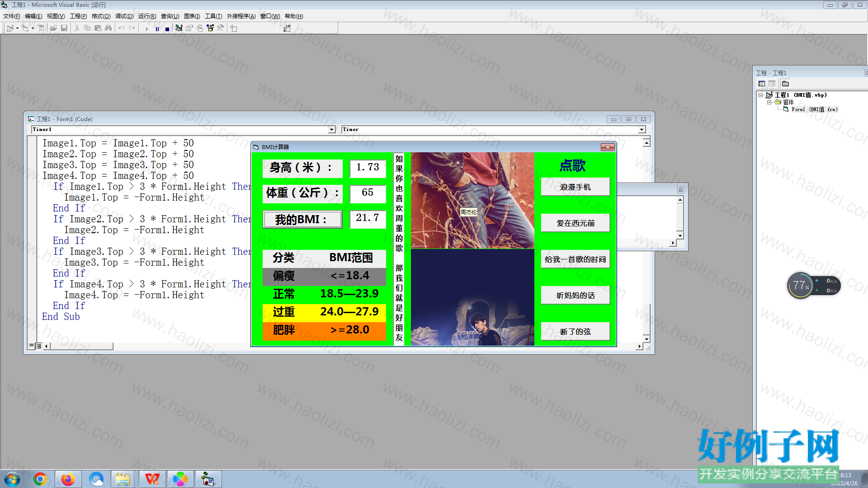
Task: Click Full Module View button at code window bottom
Action: tap(39, 346)
